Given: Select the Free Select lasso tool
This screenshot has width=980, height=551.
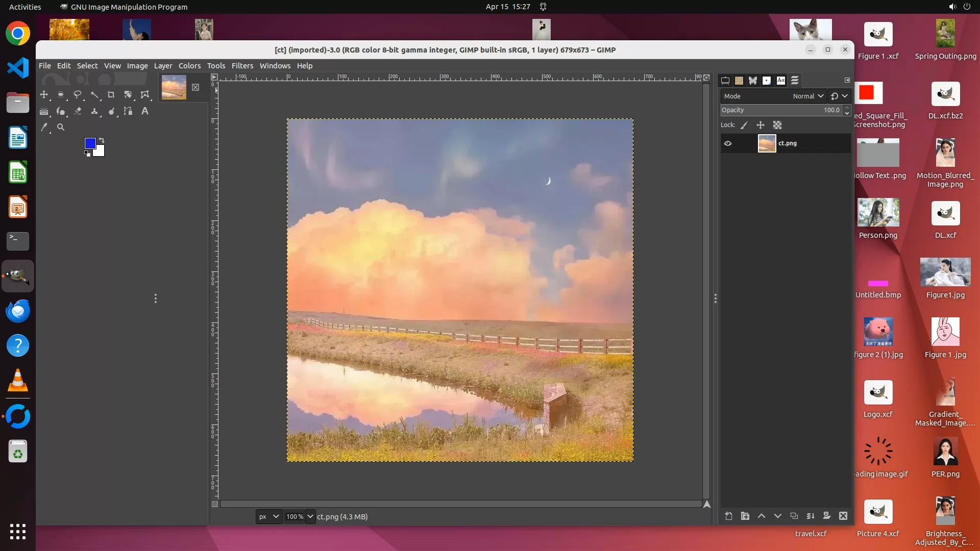Looking at the screenshot, I should point(78,95).
